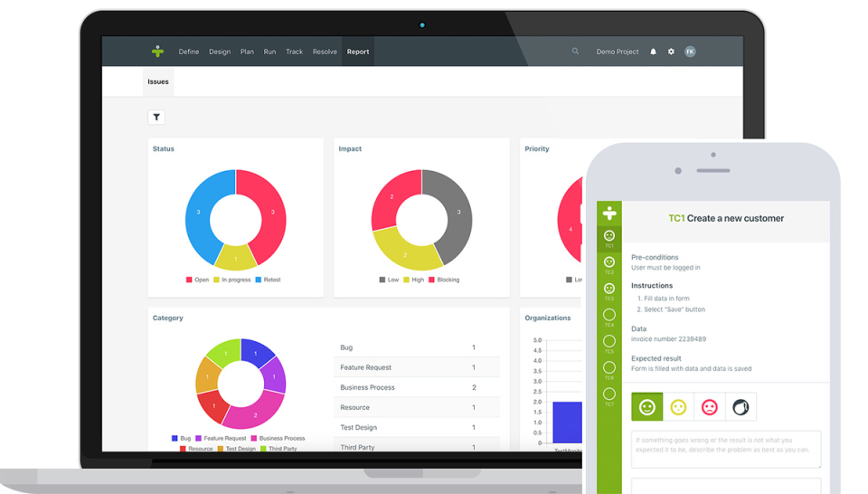Click the FK user avatar
The height and width of the screenshot is (494, 868).
(690, 52)
